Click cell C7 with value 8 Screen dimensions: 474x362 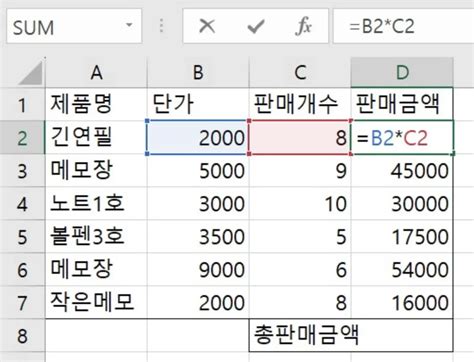[300, 302]
